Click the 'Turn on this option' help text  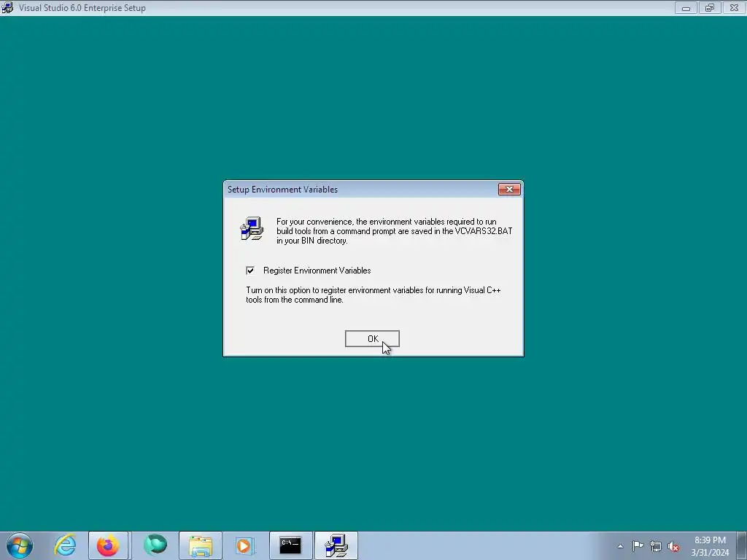[x=373, y=295]
